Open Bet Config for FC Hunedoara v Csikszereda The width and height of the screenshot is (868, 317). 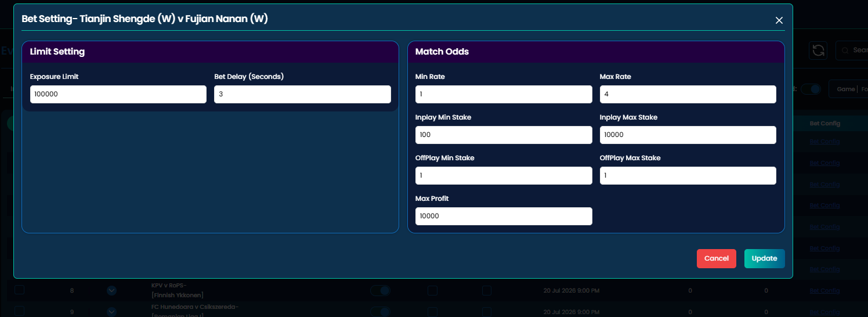tap(824, 312)
